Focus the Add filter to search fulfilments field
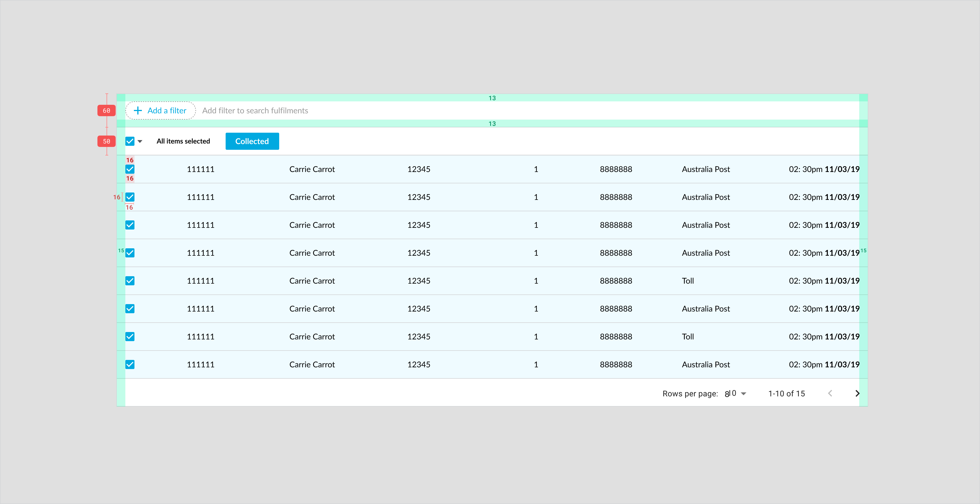980x504 pixels. (x=255, y=111)
